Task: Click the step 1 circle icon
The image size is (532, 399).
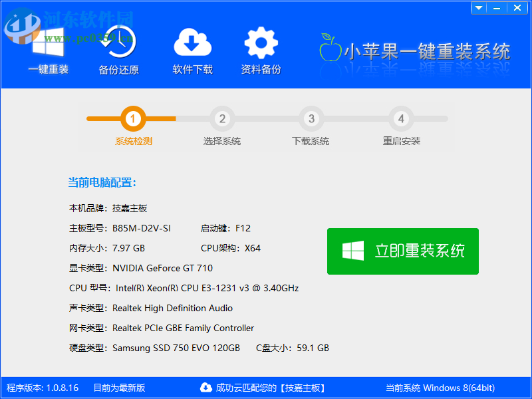Action: tap(133, 120)
